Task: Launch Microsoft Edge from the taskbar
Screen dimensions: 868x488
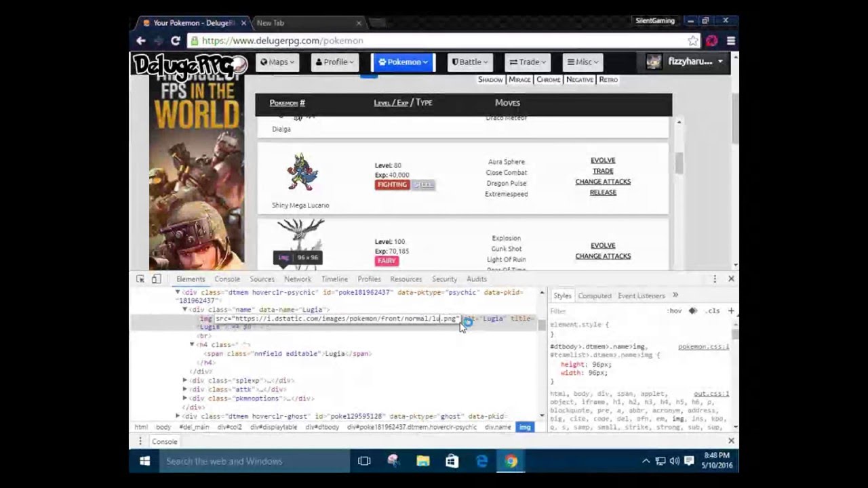Action: pos(481,461)
